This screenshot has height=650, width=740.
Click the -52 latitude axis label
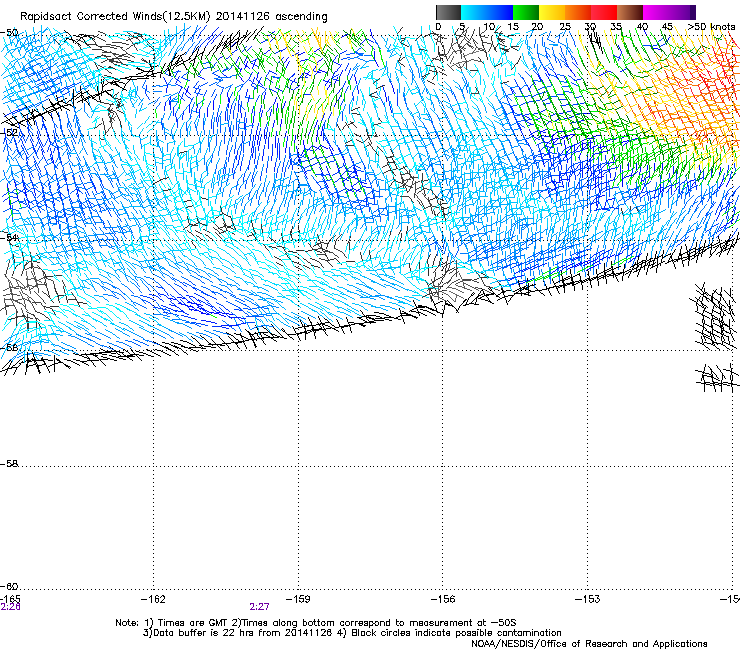tap(9, 132)
